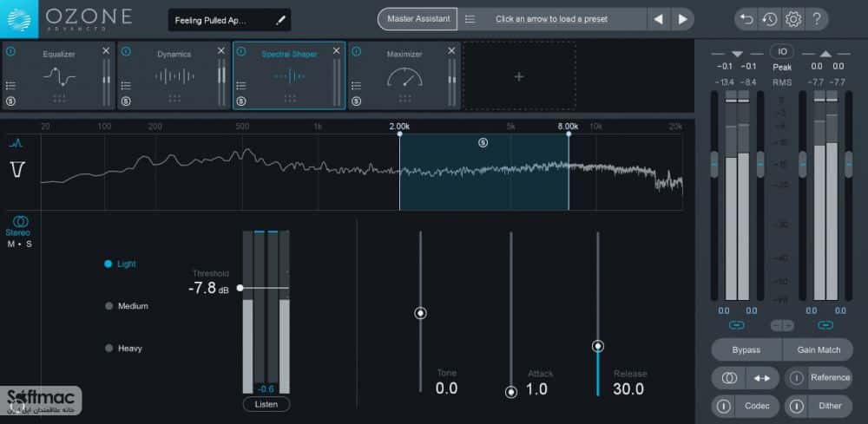Screen dimensions: 868x424
Task: Enable Dither processing
Action: click(796, 407)
